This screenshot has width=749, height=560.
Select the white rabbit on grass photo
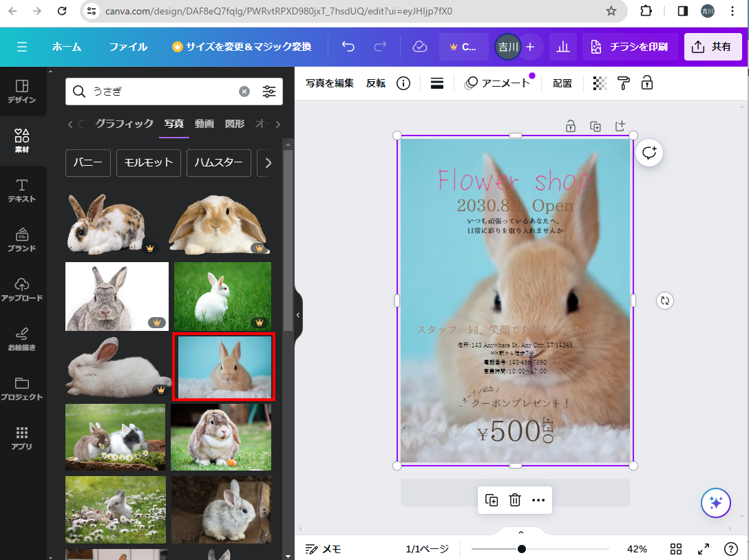[x=222, y=296]
